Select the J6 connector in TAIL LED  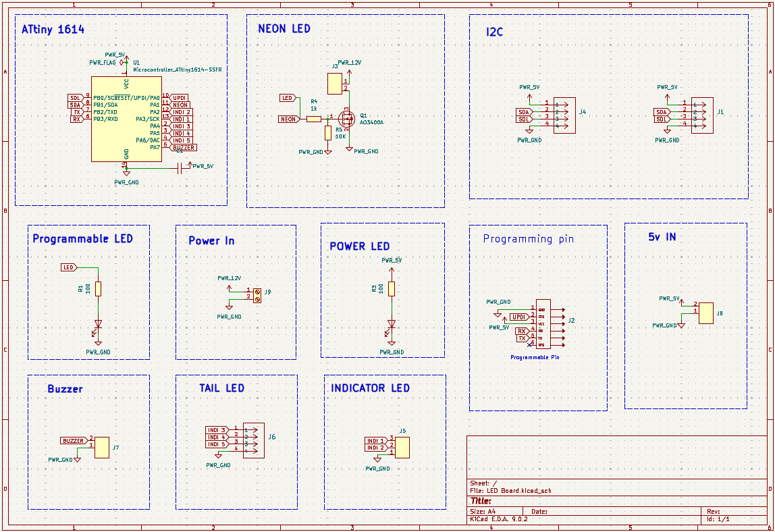(x=254, y=441)
